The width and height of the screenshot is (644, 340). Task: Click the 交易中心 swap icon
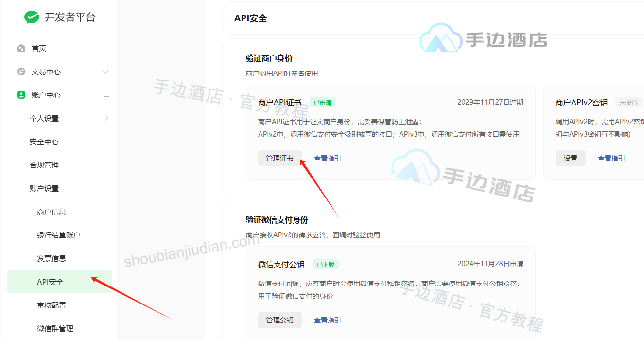point(21,72)
